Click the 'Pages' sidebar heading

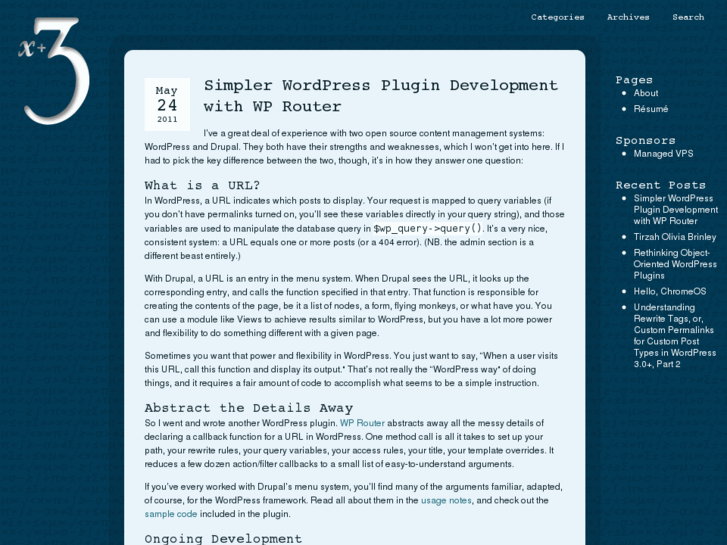(x=634, y=80)
